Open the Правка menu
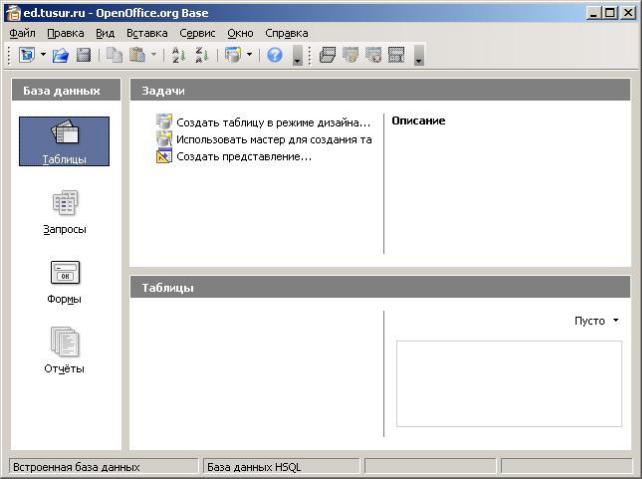642x479 pixels. (66, 33)
